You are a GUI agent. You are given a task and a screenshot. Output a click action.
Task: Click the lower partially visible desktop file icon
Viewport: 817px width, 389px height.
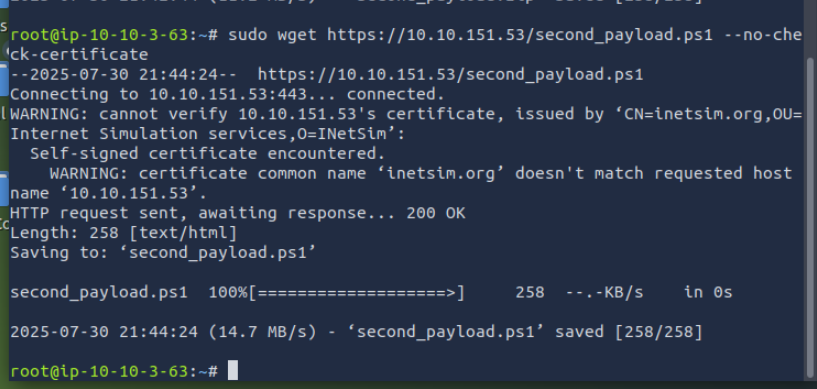click(x=4, y=187)
